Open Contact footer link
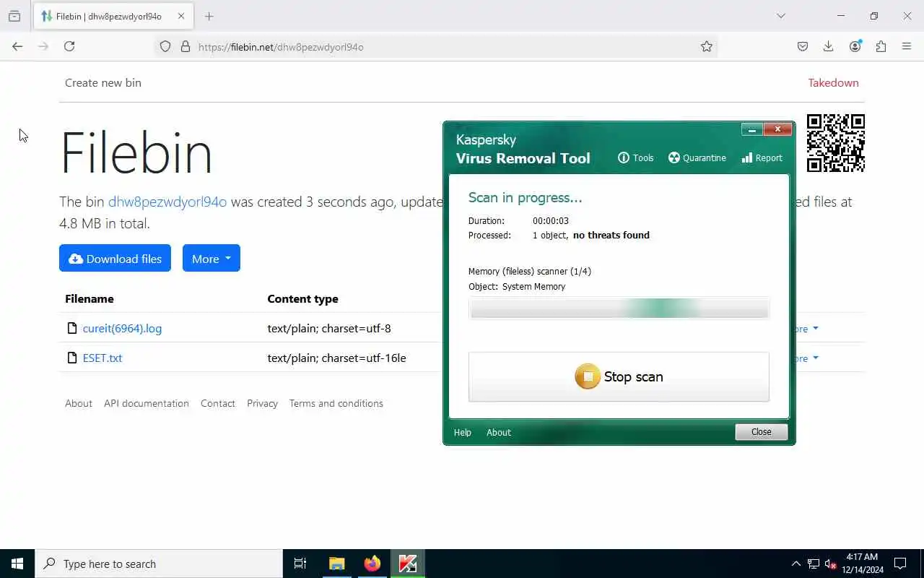 click(x=218, y=403)
